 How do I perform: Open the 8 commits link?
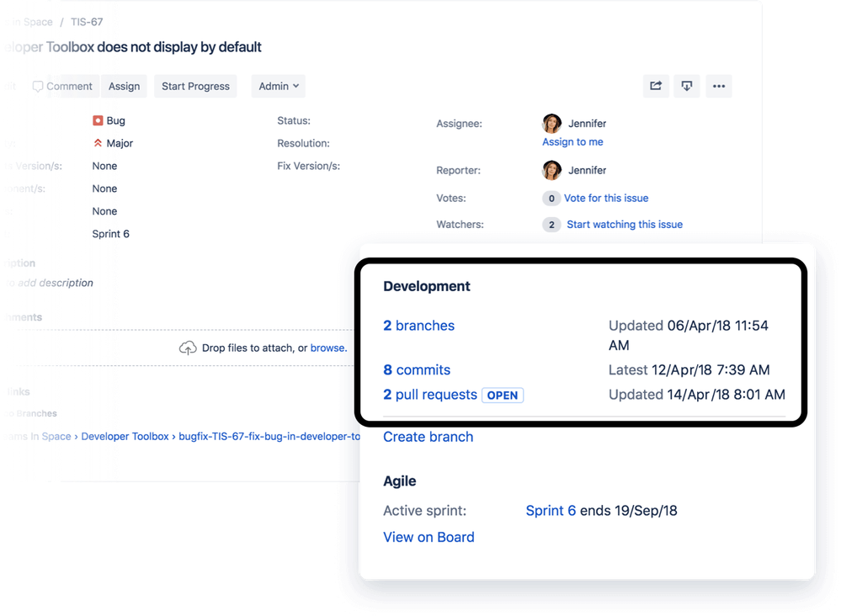(417, 370)
